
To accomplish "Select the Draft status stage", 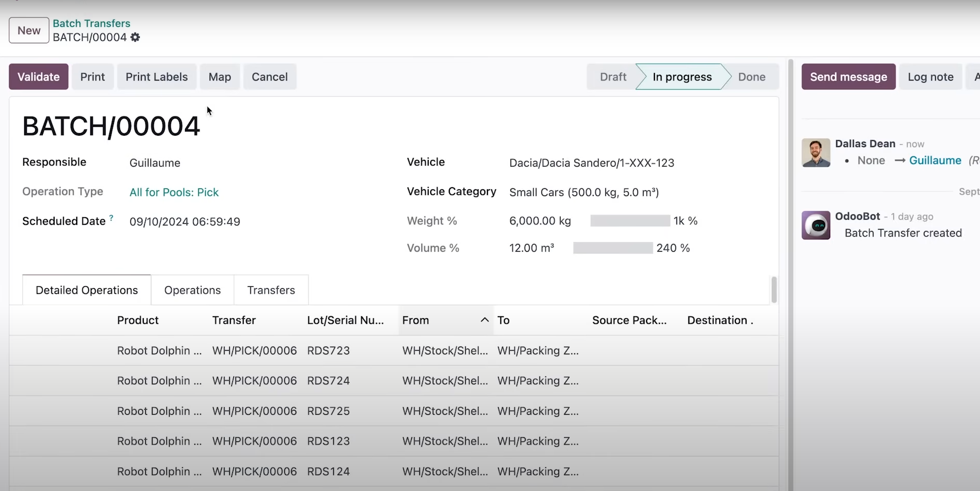I will pyautogui.click(x=613, y=77).
